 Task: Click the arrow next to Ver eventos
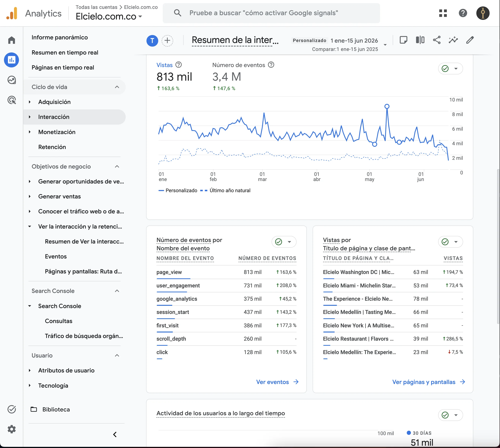(x=296, y=382)
